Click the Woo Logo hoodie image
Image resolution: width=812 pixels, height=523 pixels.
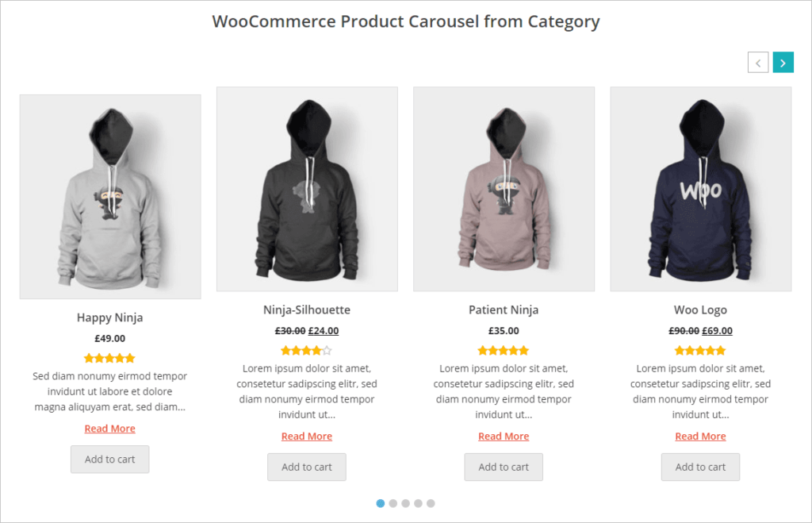tap(700, 188)
